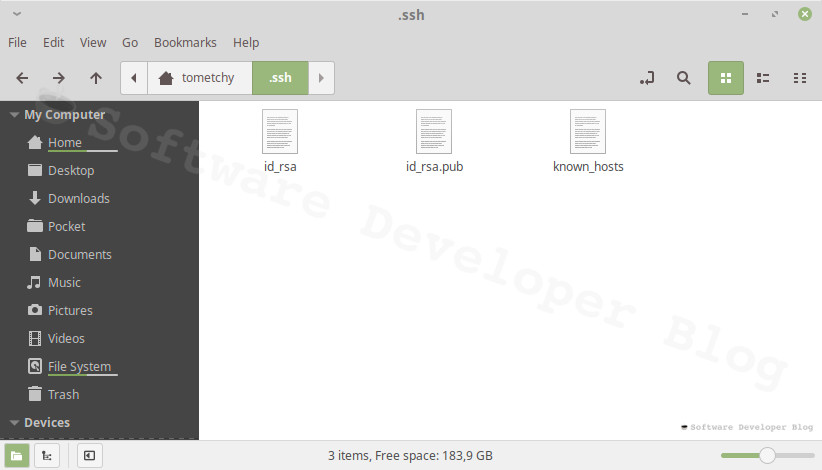Open the Bookmarks menu
Image resolution: width=822 pixels, height=470 pixels.
click(185, 42)
